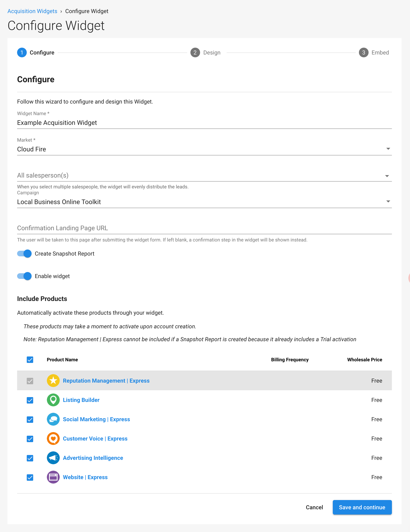Click the Website Express purple window icon
Image resolution: width=410 pixels, height=532 pixels.
tap(53, 477)
